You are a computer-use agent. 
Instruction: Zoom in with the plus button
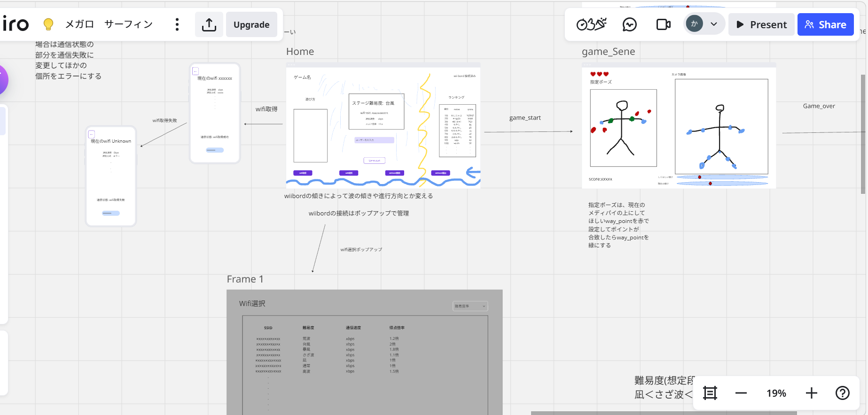[811, 393]
